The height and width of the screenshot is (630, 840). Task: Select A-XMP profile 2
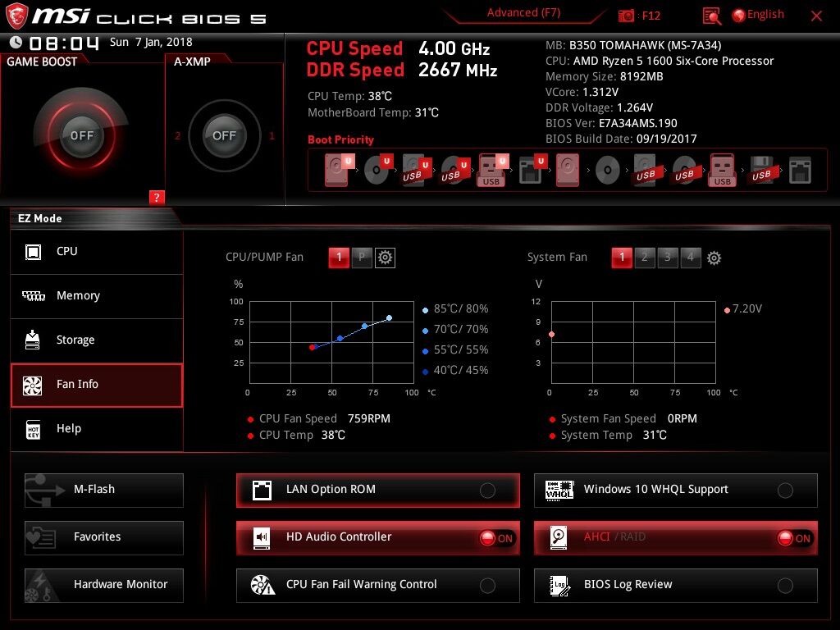[x=177, y=136]
